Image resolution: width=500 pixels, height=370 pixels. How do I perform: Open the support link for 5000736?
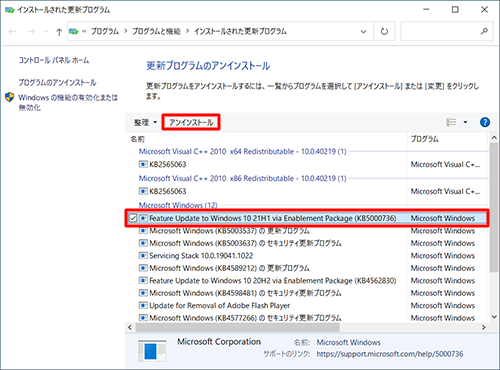390,354
